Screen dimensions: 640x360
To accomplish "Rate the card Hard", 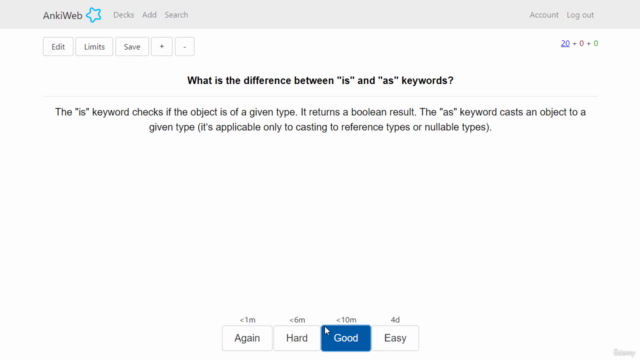I will (x=297, y=338).
